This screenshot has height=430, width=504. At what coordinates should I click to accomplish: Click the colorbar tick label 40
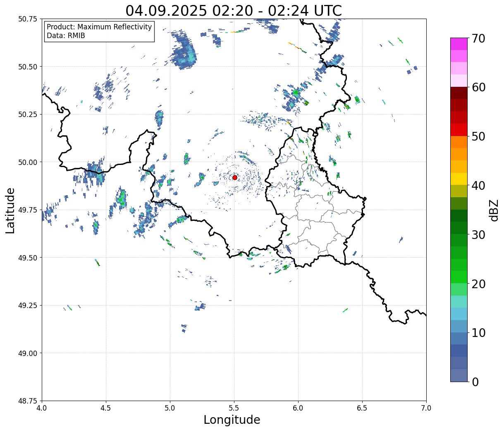click(x=478, y=185)
